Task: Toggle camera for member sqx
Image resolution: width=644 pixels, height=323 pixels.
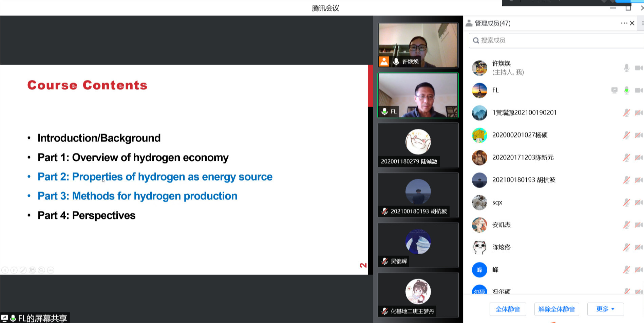Action: (x=639, y=202)
